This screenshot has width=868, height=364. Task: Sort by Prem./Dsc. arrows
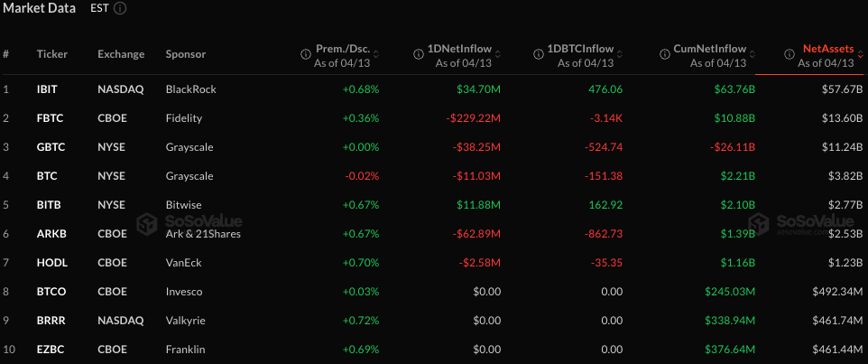coord(376,54)
